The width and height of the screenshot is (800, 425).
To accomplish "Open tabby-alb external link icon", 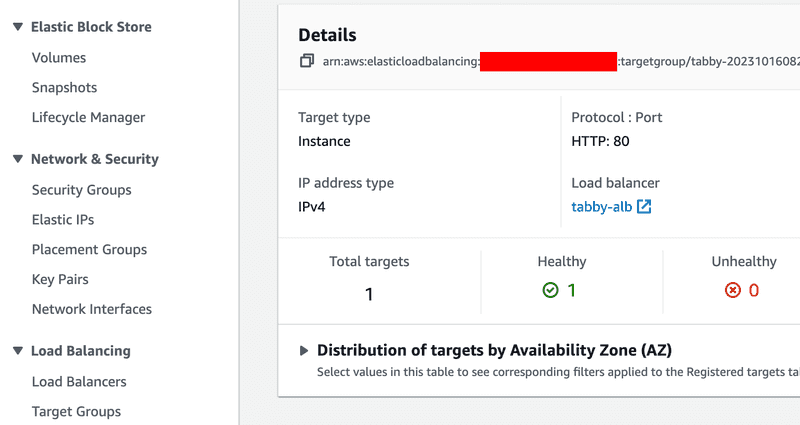I will point(644,207).
